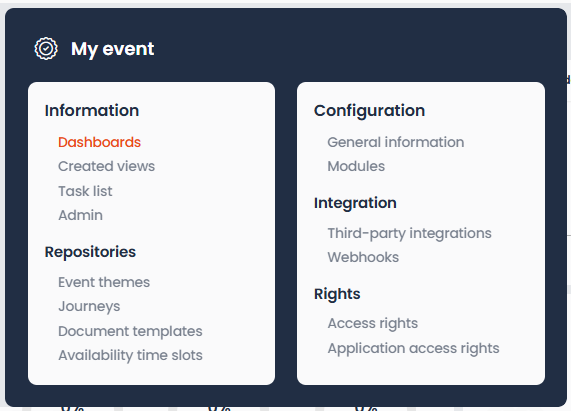The image size is (571, 411).
Task: Open the Dashboards menu entry
Action: point(99,142)
